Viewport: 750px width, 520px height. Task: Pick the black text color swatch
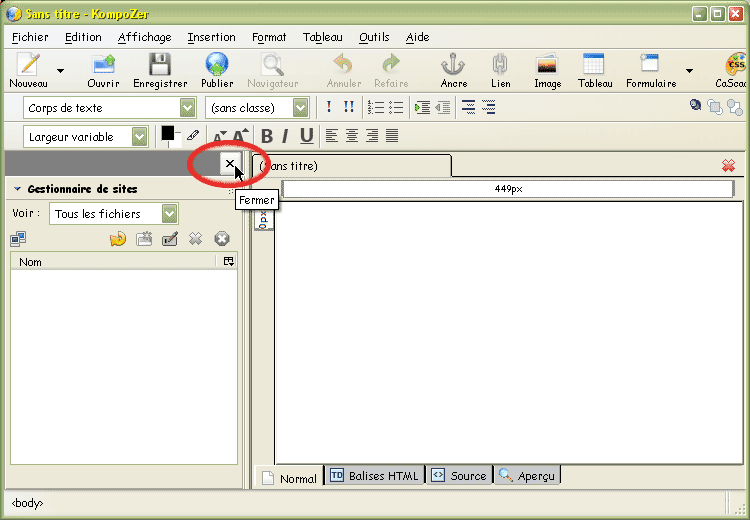coord(168,133)
